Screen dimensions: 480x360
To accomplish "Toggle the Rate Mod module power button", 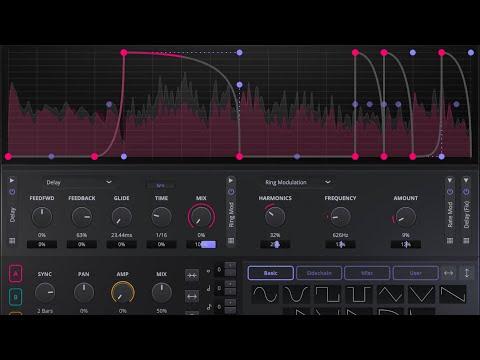I will 450,192.
